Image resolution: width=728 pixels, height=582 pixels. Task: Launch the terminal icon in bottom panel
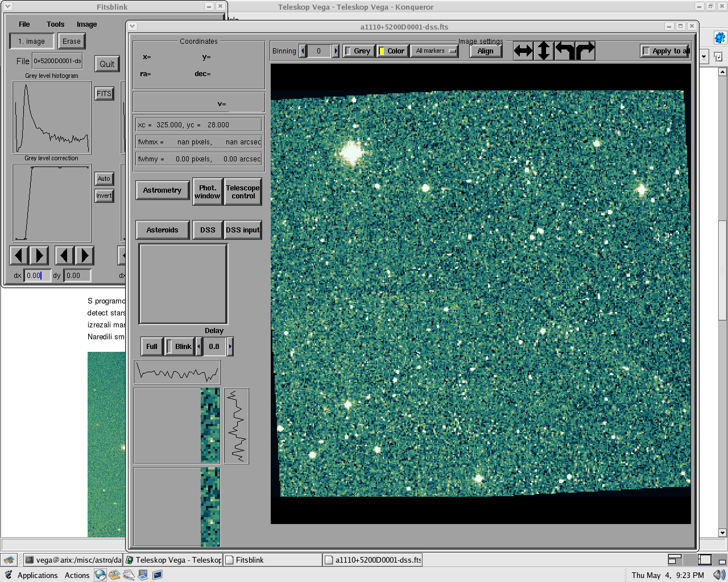tap(158, 575)
